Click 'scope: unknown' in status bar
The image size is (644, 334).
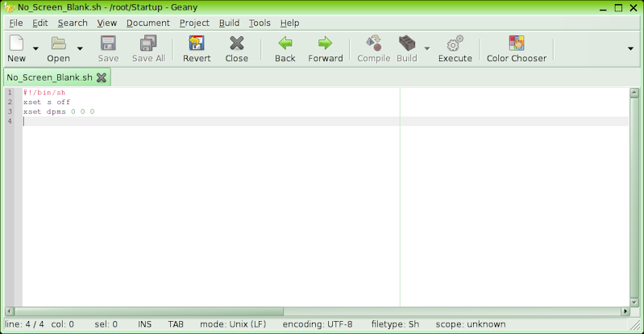click(x=471, y=324)
